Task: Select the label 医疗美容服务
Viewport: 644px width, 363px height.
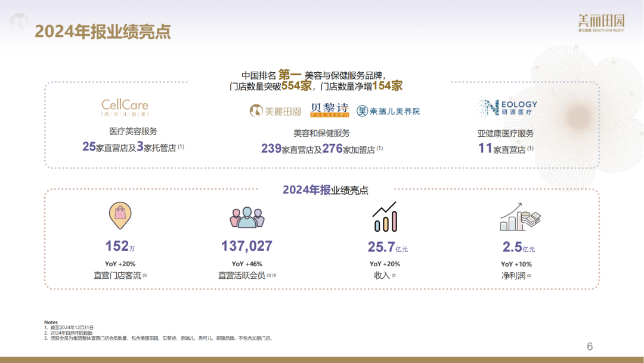Action: coord(133,131)
